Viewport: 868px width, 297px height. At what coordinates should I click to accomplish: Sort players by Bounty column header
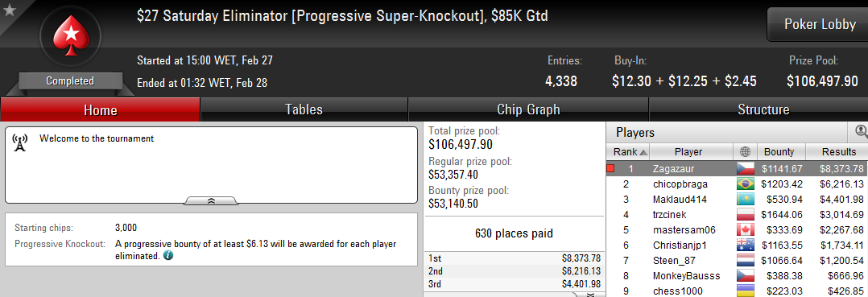click(779, 152)
